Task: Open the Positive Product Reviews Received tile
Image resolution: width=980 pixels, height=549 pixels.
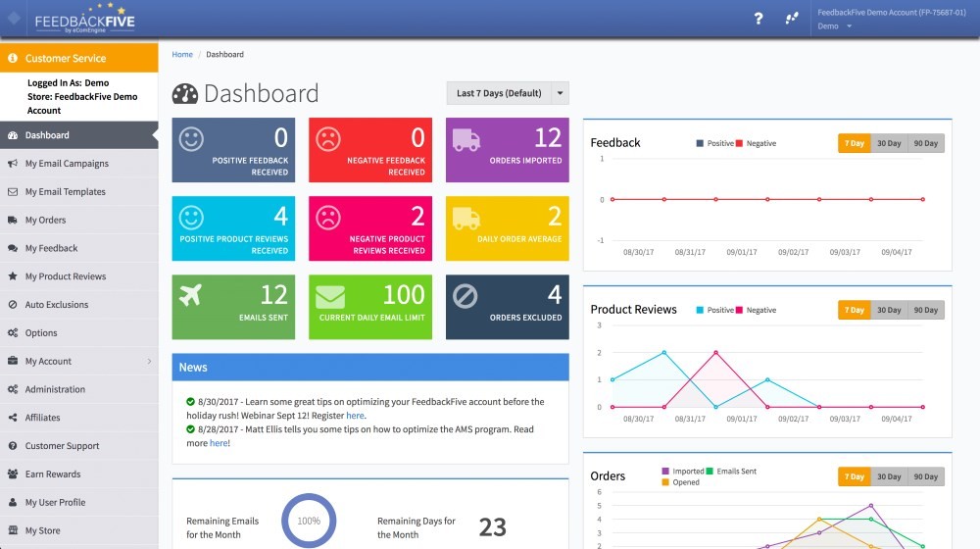Action: (x=233, y=228)
